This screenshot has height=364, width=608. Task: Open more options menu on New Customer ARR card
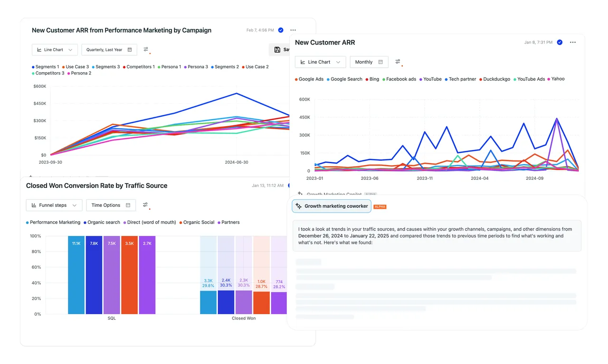point(573,42)
